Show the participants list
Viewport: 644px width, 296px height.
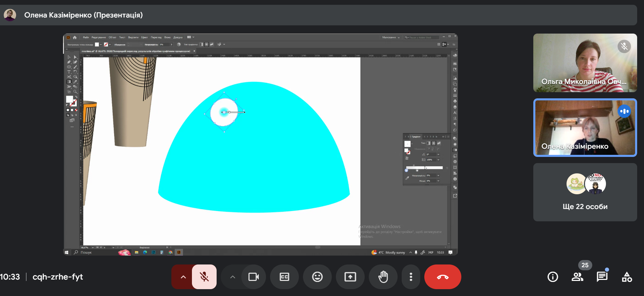(578, 277)
